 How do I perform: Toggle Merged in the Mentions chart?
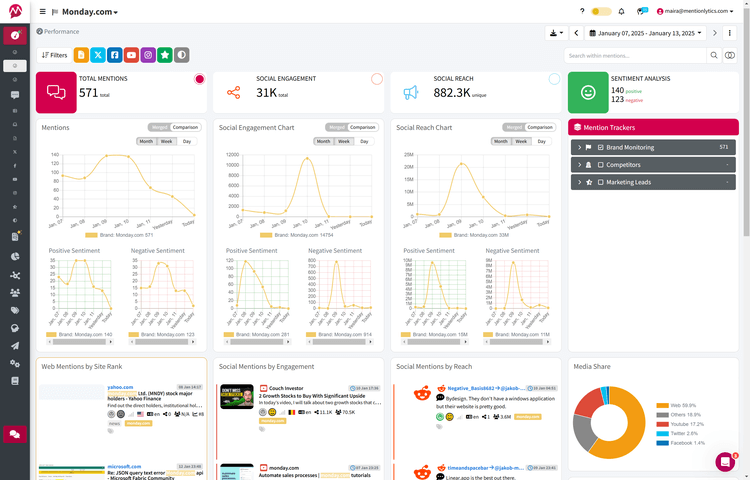[159, 127]
